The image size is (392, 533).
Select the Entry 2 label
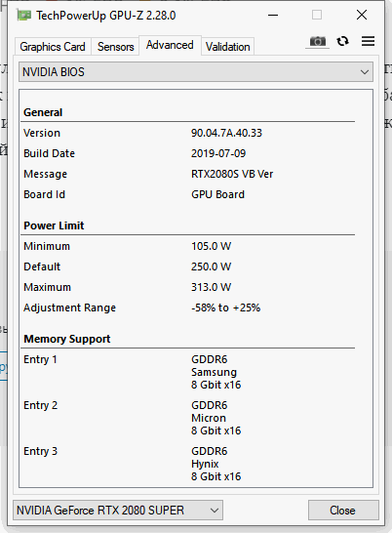click(x=40, y=405)
